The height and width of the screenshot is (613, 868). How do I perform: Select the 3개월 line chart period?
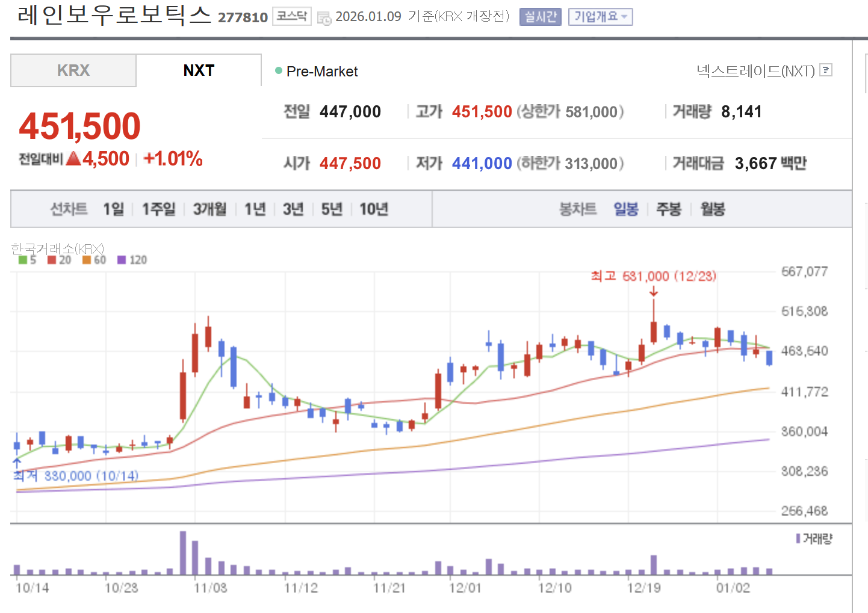(209, 209)
